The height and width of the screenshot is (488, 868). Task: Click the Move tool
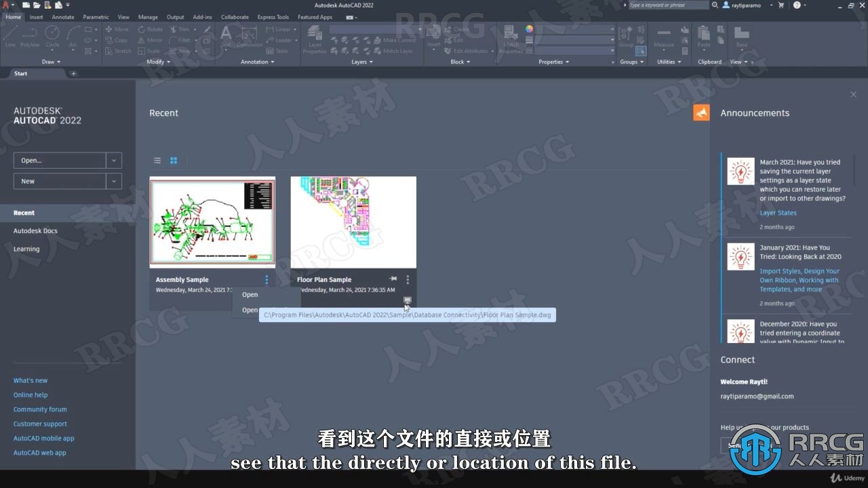tap(117, 29)
